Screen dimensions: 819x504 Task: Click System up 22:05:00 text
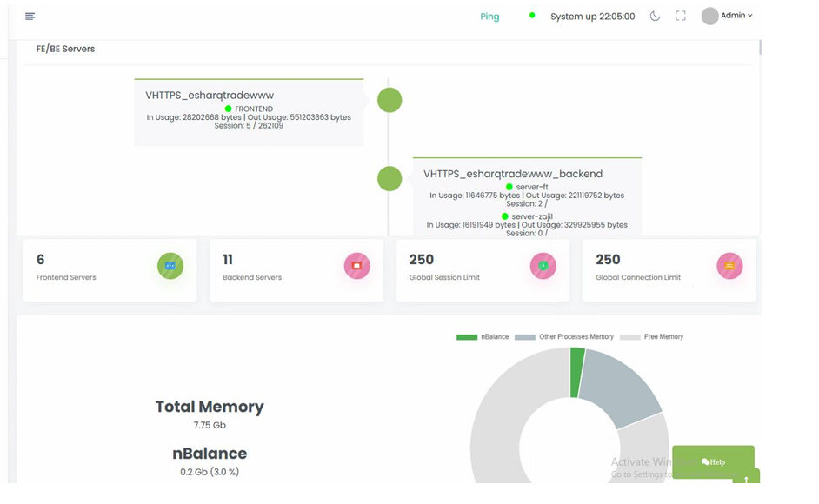coord(592,17)
